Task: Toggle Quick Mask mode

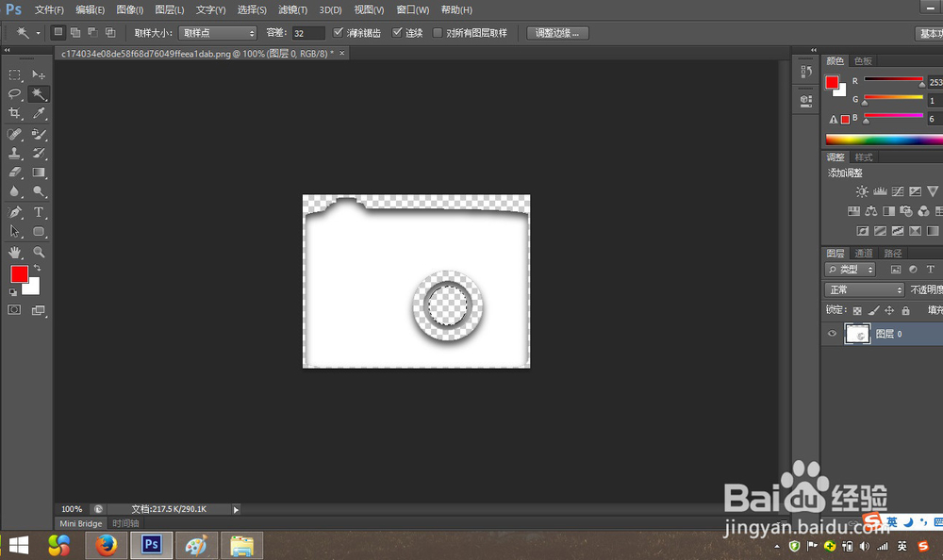Action: [x=14, y=310]
